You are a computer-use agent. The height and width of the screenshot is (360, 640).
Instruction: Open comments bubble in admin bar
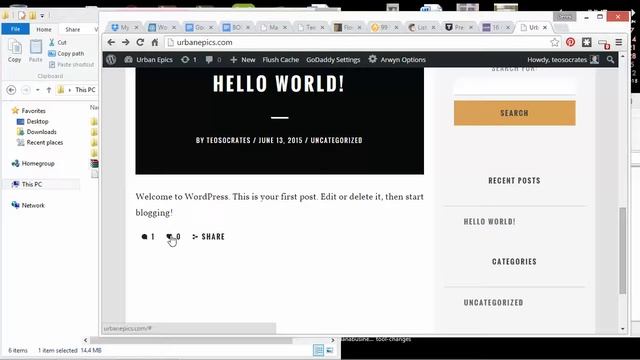click(x=213, y=60)
